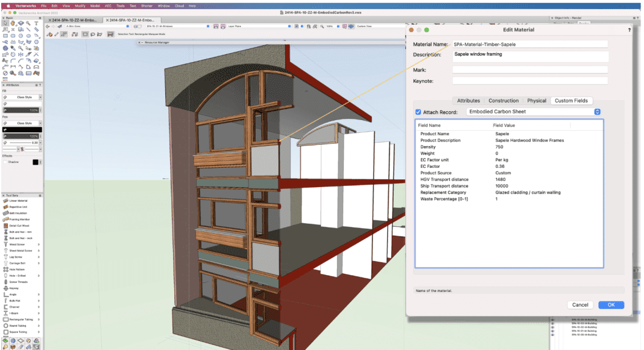
Task: Activate the I-Beam tool
Action: point(14,314)
